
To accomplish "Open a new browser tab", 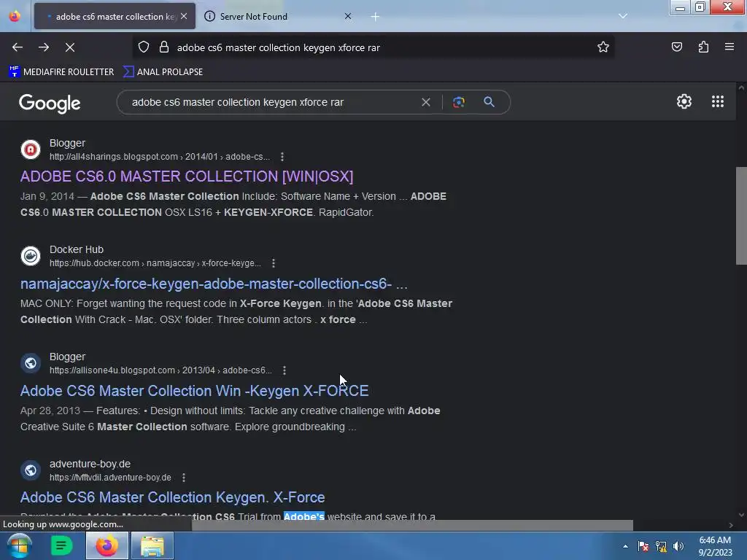I will [x=375, y=17].
